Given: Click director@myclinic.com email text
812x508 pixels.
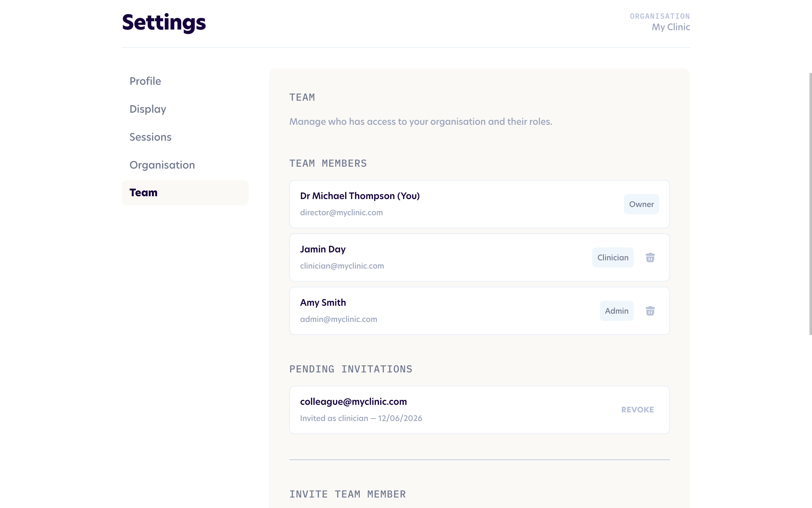Looking at the screenshot, I should click(x=341, y=213).
